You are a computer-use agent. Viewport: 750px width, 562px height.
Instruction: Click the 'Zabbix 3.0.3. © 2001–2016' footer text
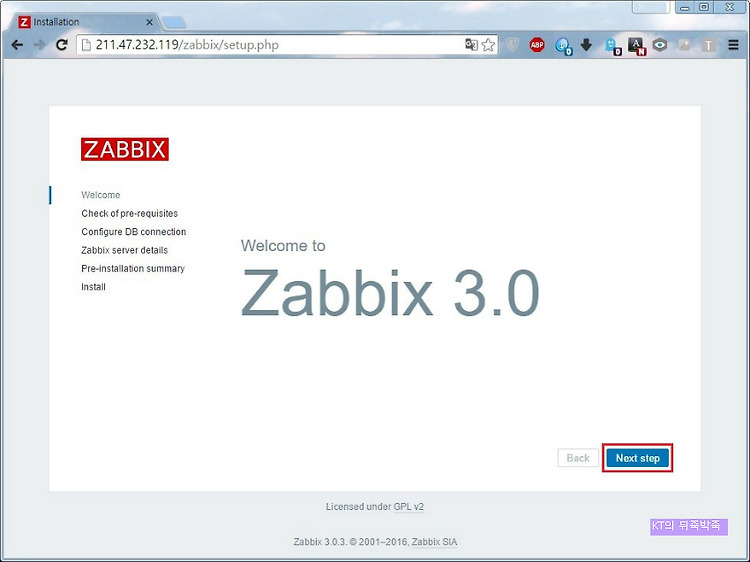tap(351, 542)
